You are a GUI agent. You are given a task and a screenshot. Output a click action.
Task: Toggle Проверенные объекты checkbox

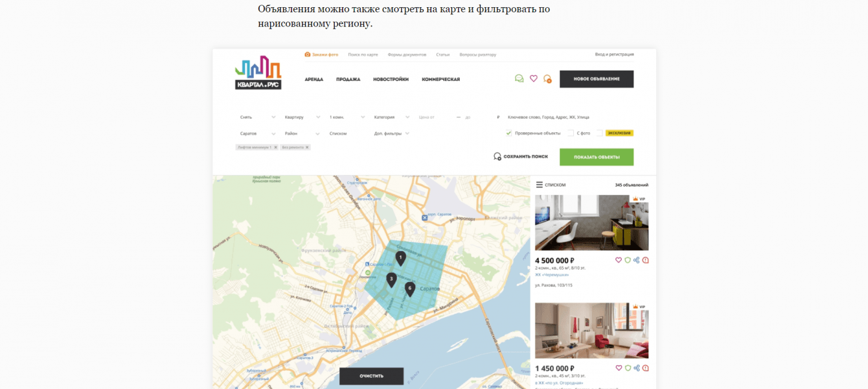pyautogui.click(x=508, y=133)
